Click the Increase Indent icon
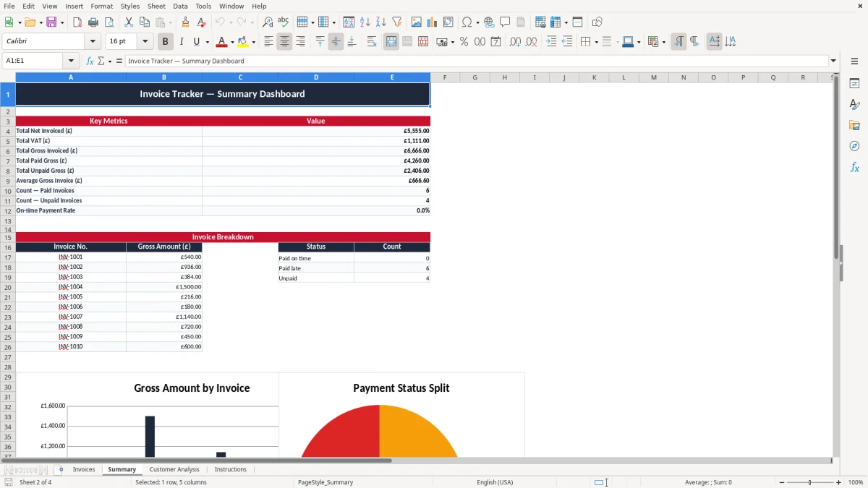 551,42
